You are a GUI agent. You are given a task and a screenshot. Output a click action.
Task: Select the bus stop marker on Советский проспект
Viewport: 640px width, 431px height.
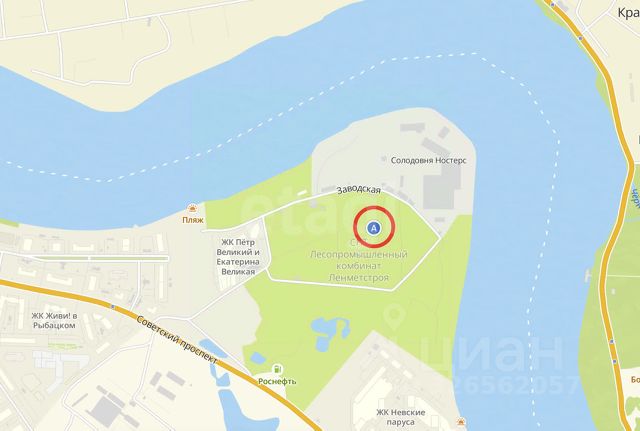tap(112, 307)
